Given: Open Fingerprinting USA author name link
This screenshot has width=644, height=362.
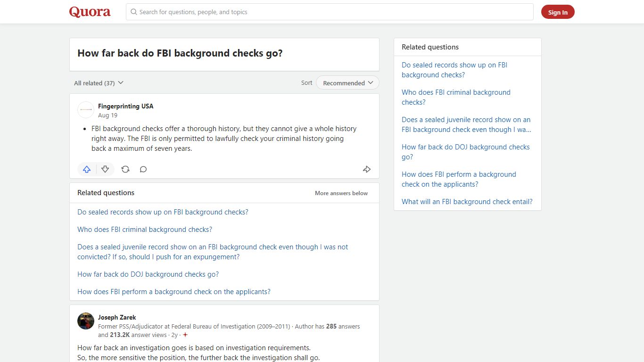Looking at the screenshot, I should click(125, 106).
